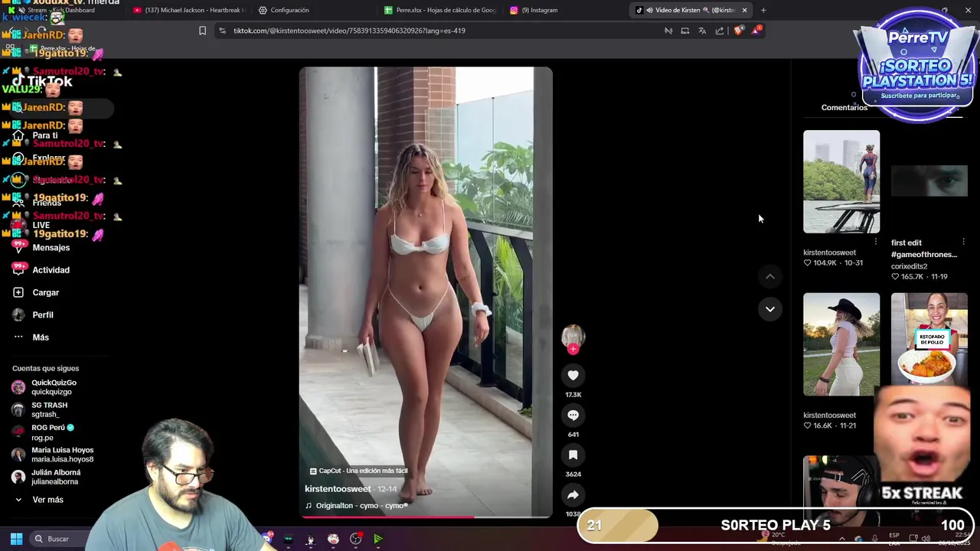This screenshot has width=980, height=551.
Task: Switch to Michael Jackson Heartbreak YouTube tab
Action: [189, 10]
